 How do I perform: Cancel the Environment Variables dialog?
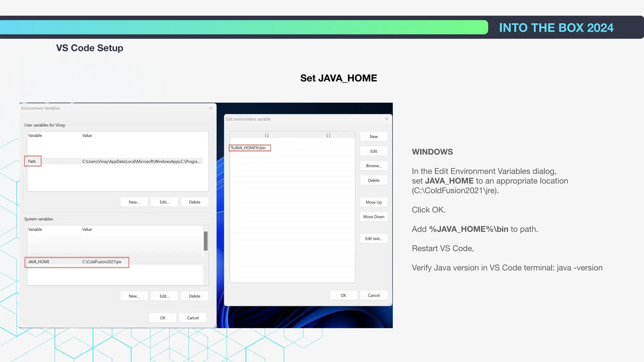click(x=193, y=318)
